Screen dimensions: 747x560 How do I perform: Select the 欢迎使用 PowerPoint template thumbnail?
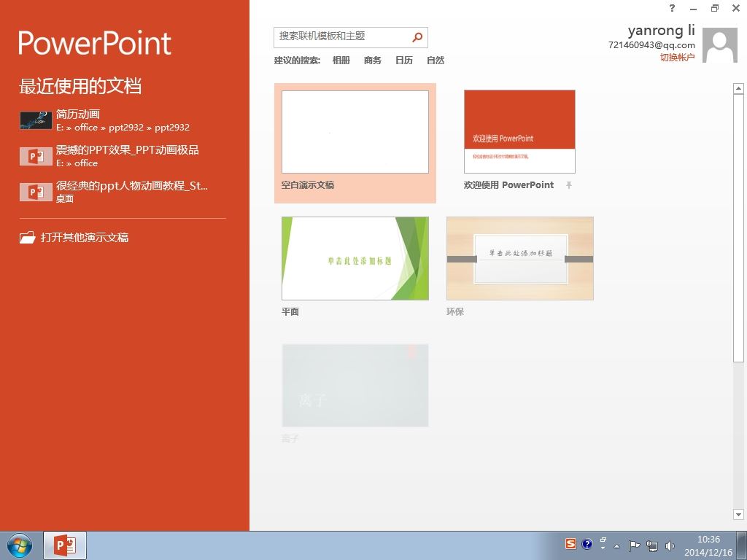pyautogui.click(x=519, y=131)
